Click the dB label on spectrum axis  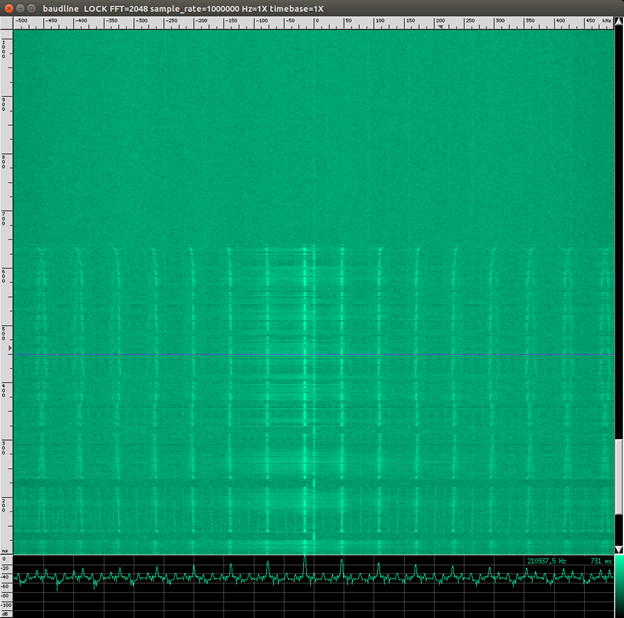(6, 613)
